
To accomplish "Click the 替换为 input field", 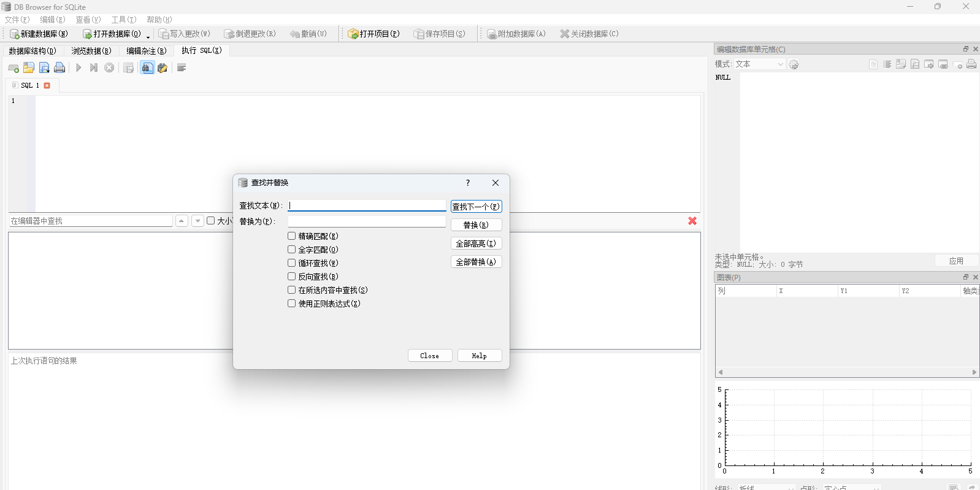I will click(367, 221).
